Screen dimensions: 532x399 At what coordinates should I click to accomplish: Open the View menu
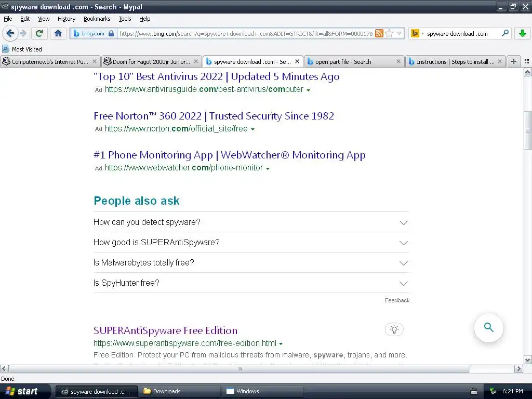click(x=44, y=19)
